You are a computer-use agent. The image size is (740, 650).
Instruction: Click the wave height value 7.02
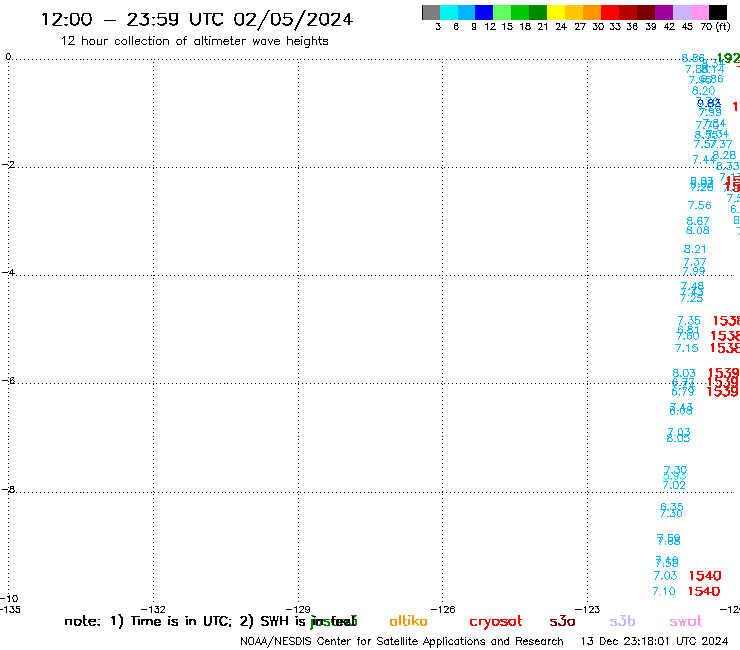(674, 485)
